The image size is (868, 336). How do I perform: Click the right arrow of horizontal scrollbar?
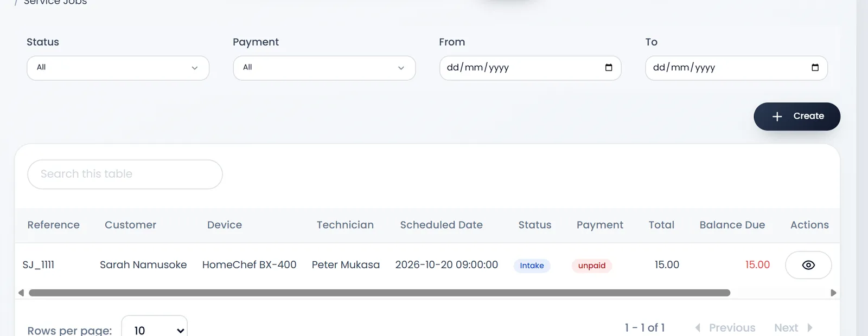click(x=833, y=293)
